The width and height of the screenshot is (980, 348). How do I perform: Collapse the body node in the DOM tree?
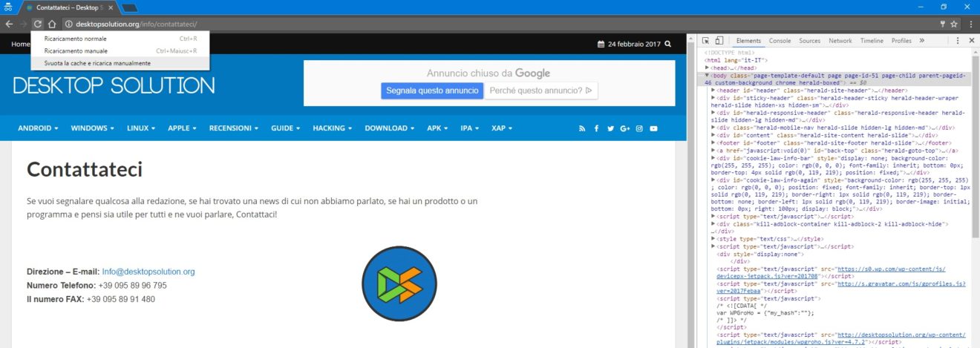[708, 75]
